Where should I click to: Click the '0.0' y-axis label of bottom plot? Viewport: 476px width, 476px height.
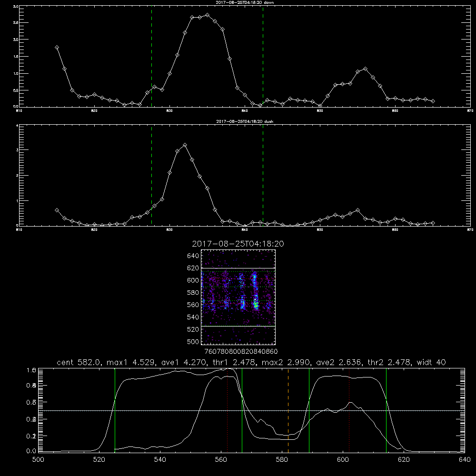[x=31, y=451]
